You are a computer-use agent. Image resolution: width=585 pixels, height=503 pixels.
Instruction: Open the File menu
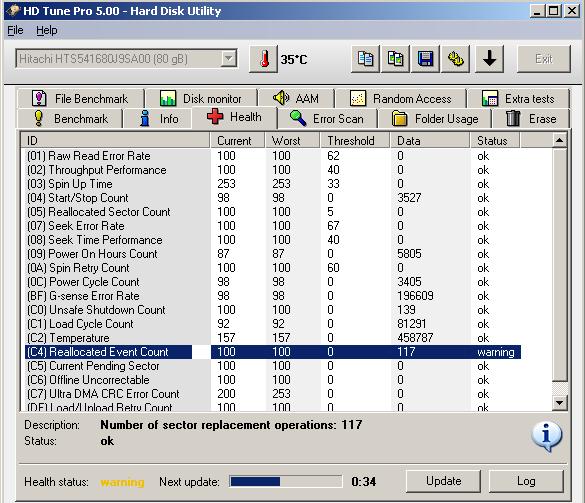tap(15, 30)
